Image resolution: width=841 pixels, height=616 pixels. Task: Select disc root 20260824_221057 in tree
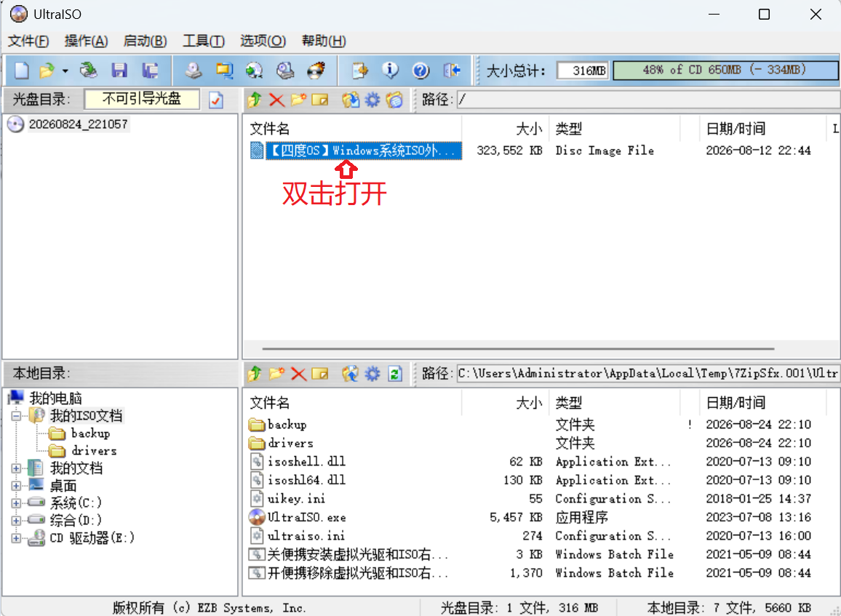pos(79,124)
